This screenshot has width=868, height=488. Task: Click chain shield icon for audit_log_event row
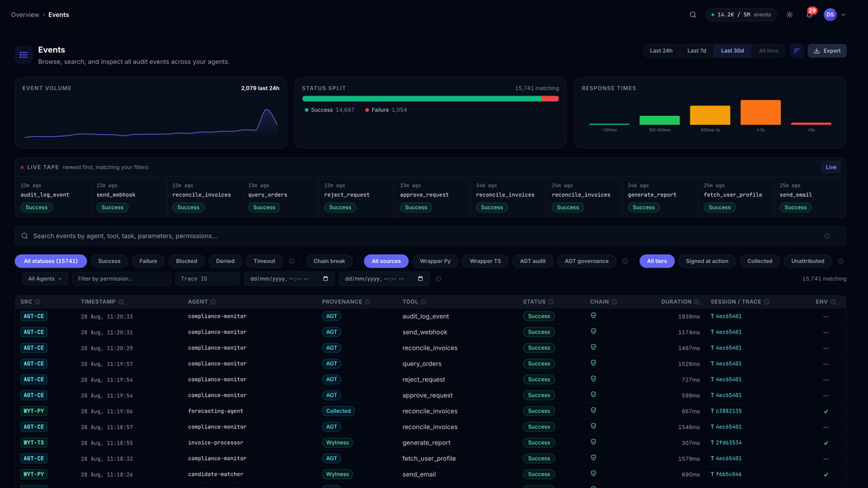[x=593, y=316]
